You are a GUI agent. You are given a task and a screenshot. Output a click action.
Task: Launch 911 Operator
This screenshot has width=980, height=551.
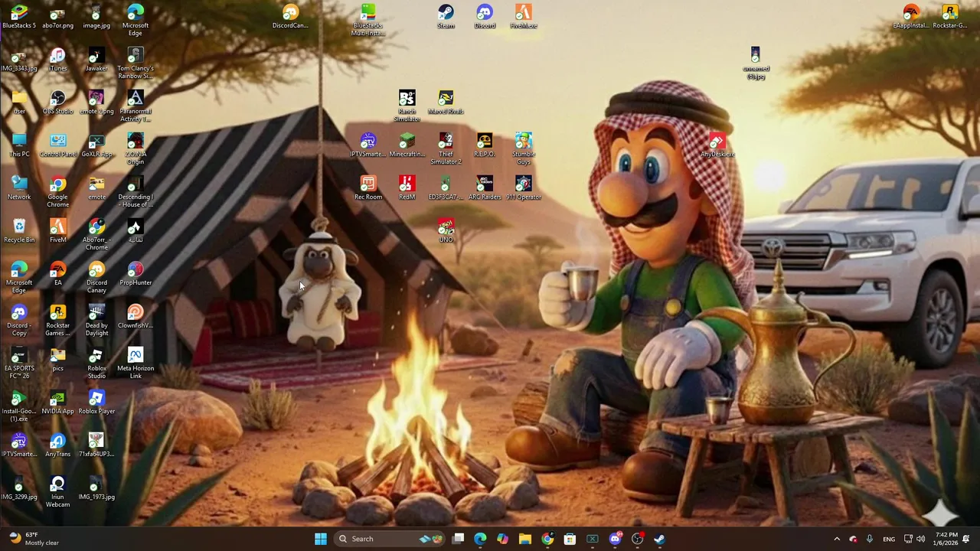pyautogui.click(x=524, y=188)
